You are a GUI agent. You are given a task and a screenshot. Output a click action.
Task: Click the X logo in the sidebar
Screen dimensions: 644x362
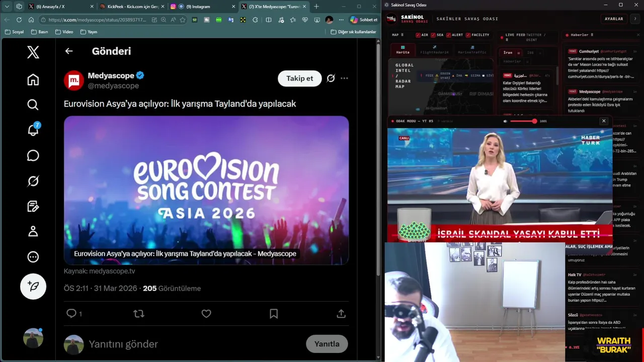tap(33, 52)
